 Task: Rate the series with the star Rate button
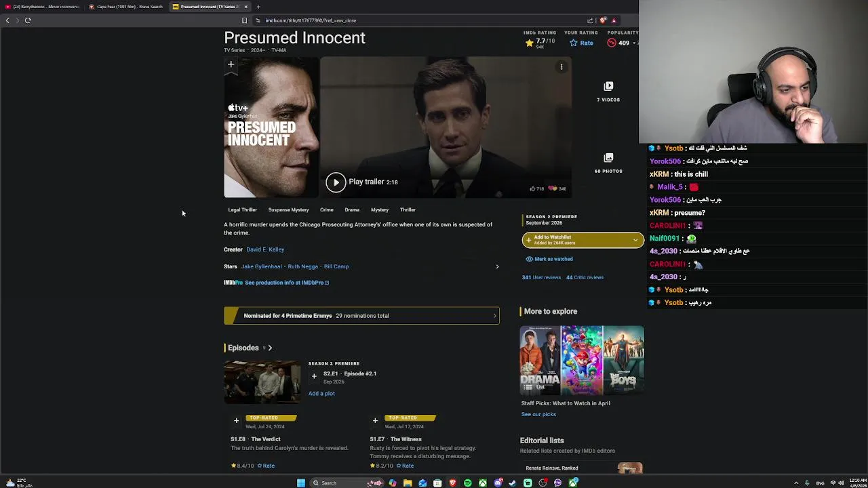pyautogui.click(x=581, y=43)
